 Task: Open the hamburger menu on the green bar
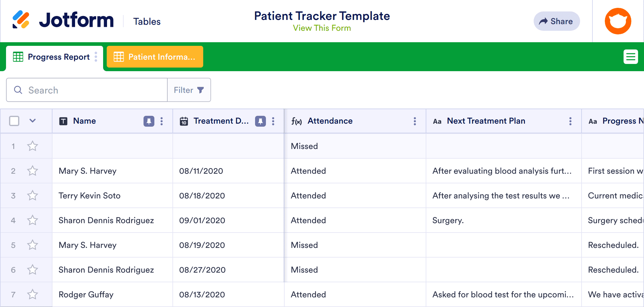pos(631,57)
